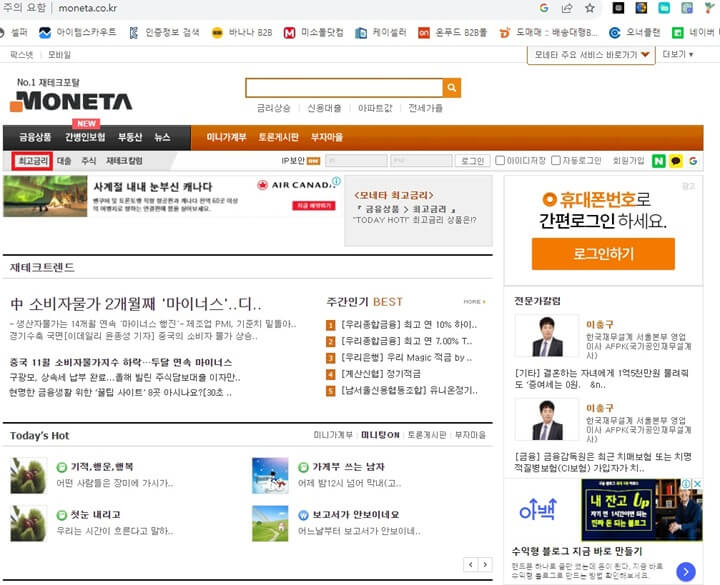The image size is (720, 585).
Task: Select the 재테크칼럼 submenu
Action: tap(124, 161)
